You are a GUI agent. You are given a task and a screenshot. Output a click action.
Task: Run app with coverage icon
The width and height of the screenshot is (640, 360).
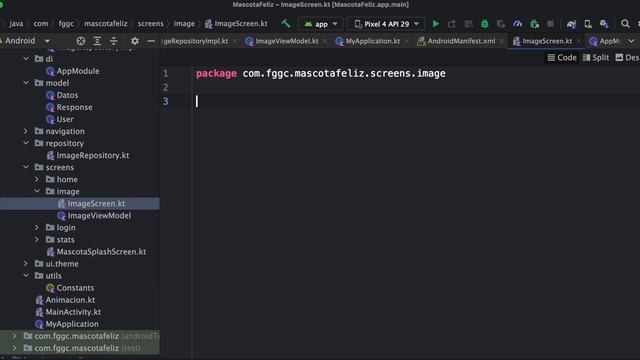point(501,24)
